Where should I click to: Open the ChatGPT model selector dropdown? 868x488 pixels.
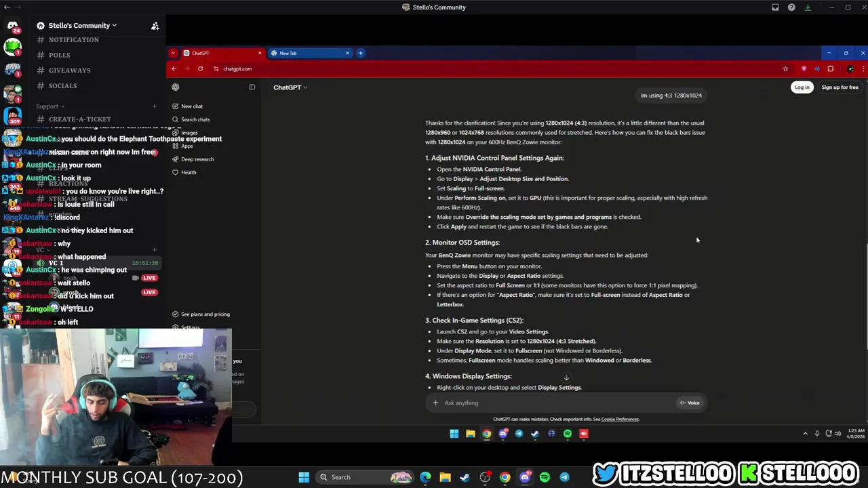[290, 87]
